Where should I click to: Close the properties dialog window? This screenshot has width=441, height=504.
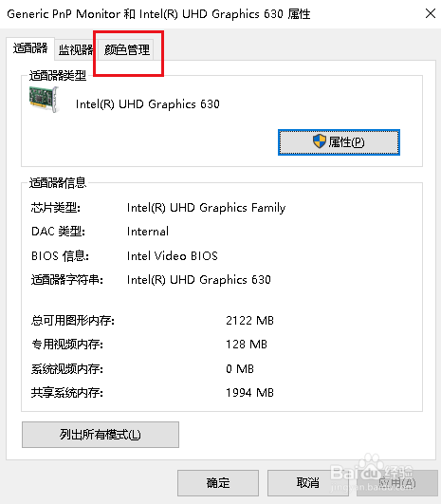click(x=430, y=13)
